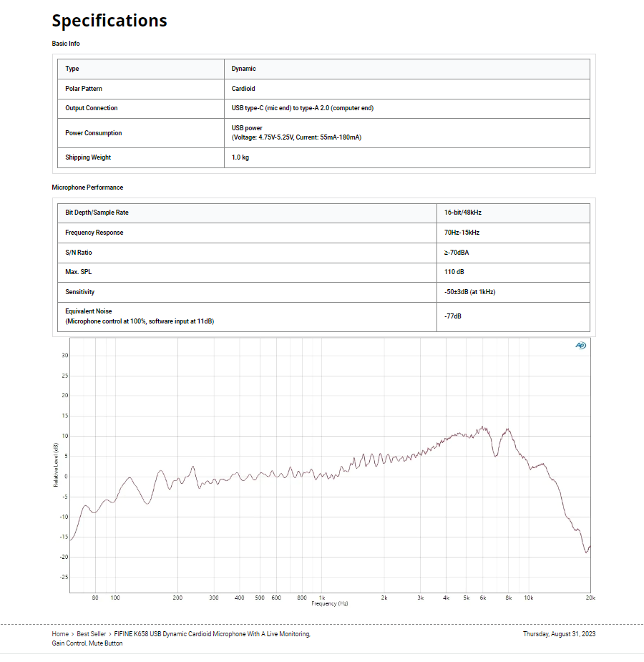Viewport: 644px width, 662px height.
Task: Click the chevron after Best Seller breadcrumb
Action: click(110, 634)
